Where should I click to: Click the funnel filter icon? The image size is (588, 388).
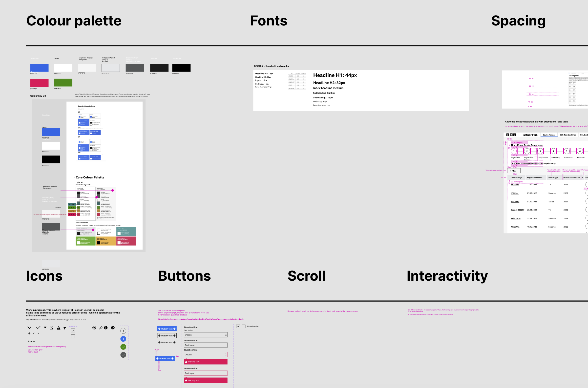pos(65,328)
